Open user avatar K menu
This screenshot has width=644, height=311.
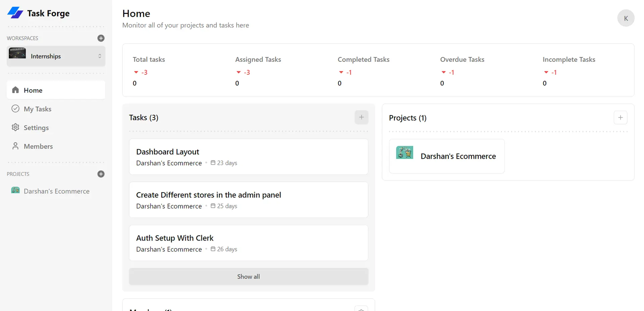(x=626, y=18)
